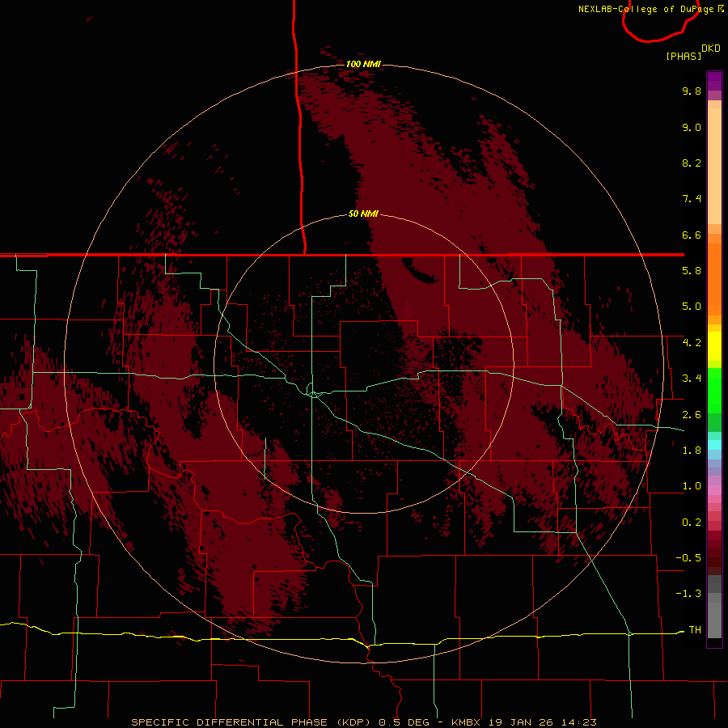Click the 5.0 scale value
This screenshot has height=728, width=728.
coord(692,307)
